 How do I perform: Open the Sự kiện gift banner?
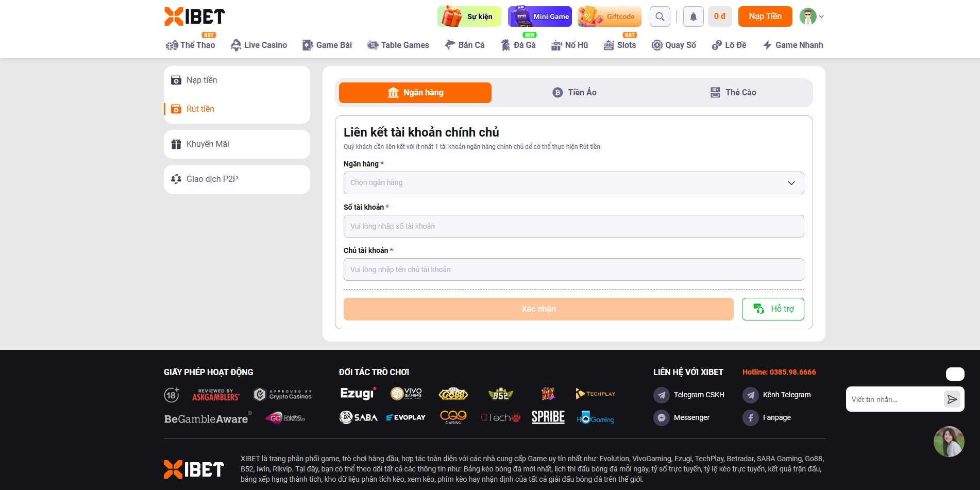pos(469,16)
